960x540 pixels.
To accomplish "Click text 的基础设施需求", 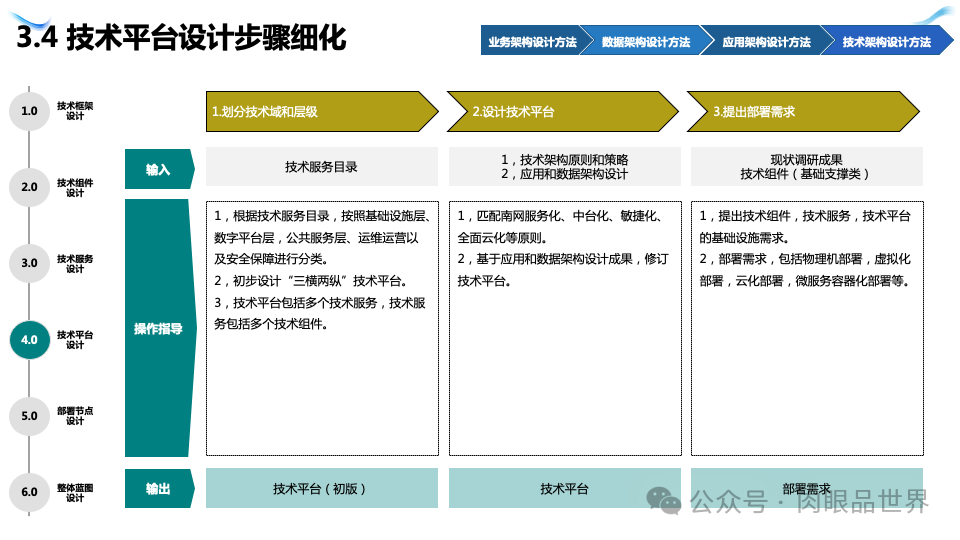I will pyautogui.click(x=744, y=238).
